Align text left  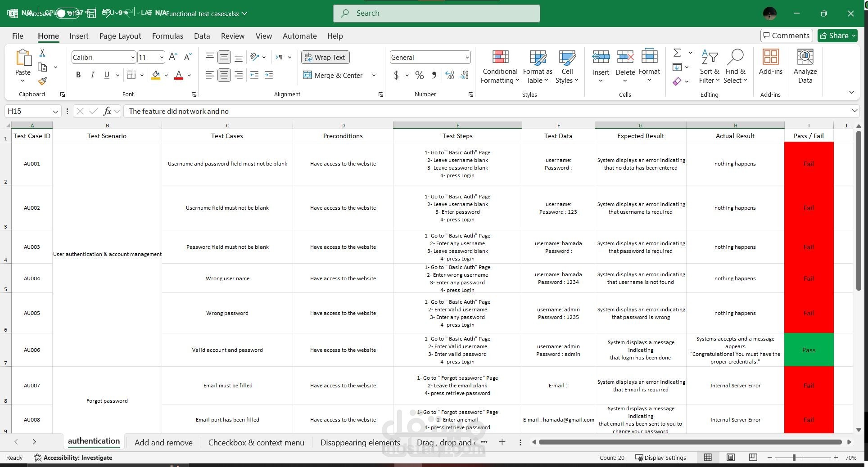210,75
